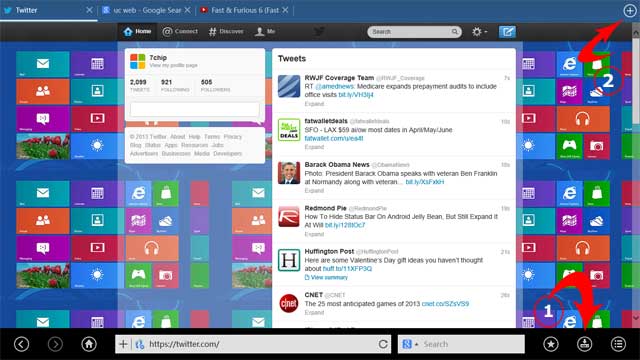Open Huffington Post avatar image
This screenshot has height=360, width=640.
pyautogui.click(x=289, y=260)
